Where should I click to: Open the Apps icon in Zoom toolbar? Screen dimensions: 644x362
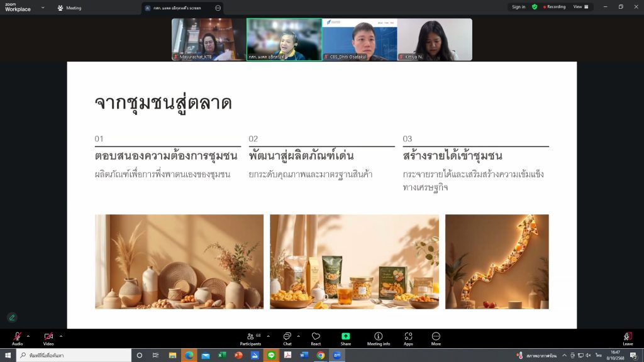click(x=408, y=338)
